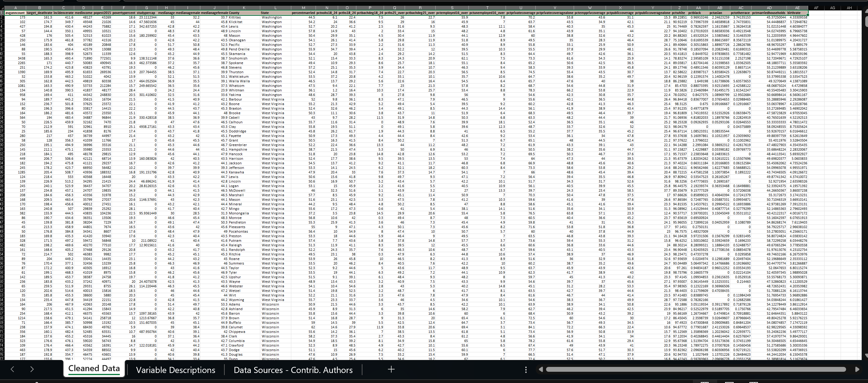Open the Data Sources - Contrib. Authors tab
This screenshot has width=868, height=383.
coord(293,370)
